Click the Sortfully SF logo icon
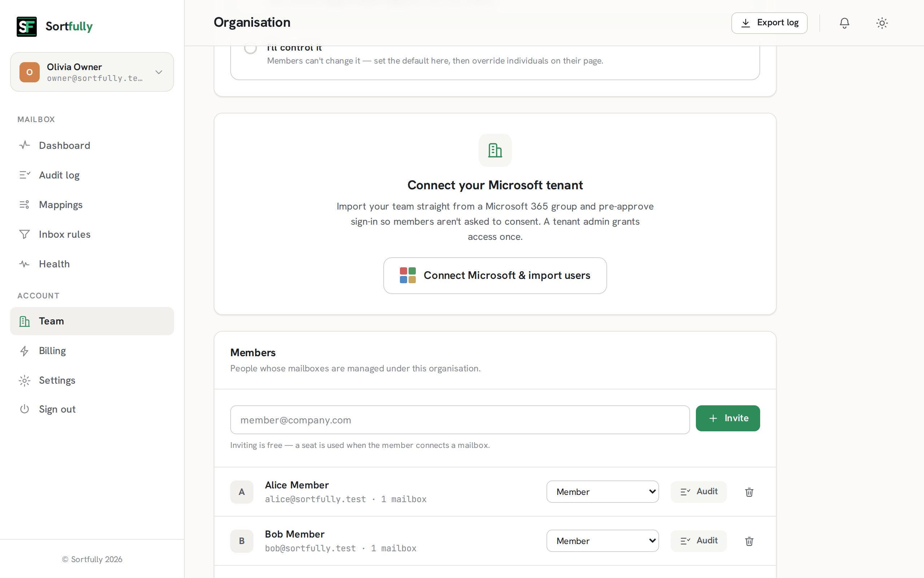Image resolution: width=924 pixels, height=578 pixels. (27, 26)
